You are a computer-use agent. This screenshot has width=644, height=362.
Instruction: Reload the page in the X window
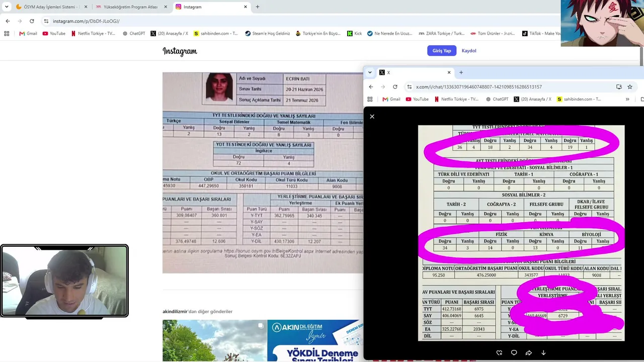coord(395,86)
